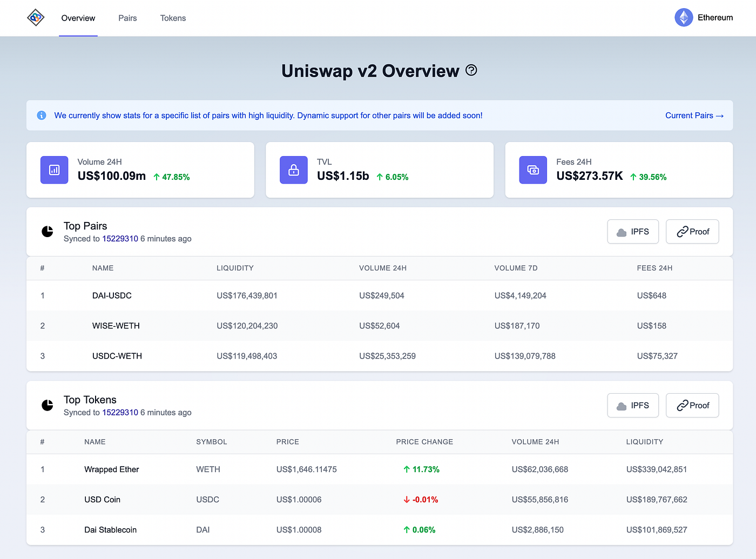The image size is (756, 559).
Task: Click the USDC symbol cell
Action: 207,500
